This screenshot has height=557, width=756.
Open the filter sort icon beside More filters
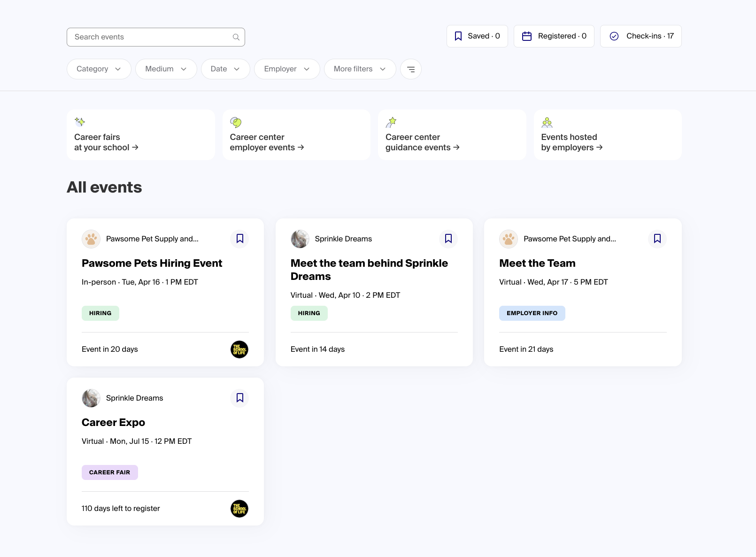410,69
